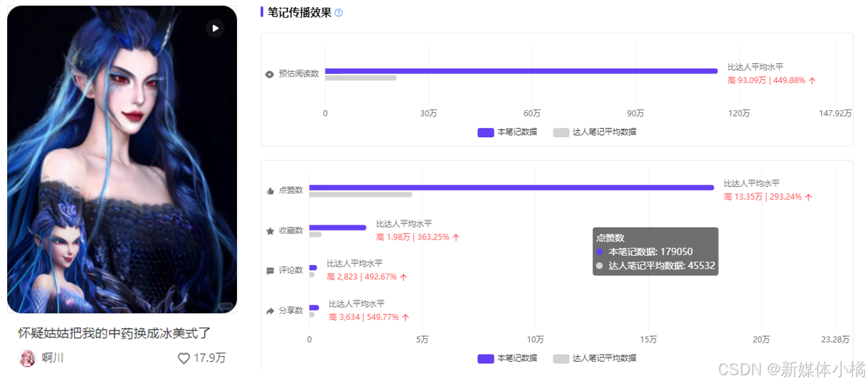Click the help icon beside 笔记传播效果
Screen dimensions: 868x383
point(339,13)
